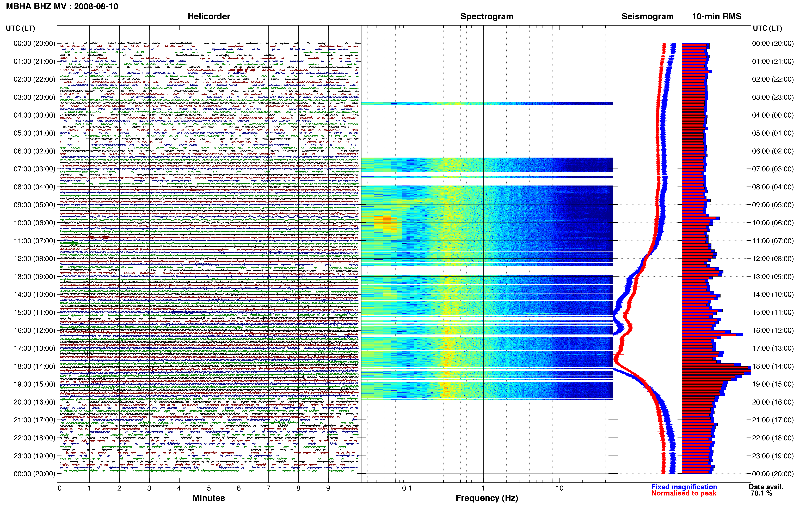This screenshot has width=812, height=508.
Task: Click the spectrogram frequency tick '0.1'
Action: [x=407, y=488]
